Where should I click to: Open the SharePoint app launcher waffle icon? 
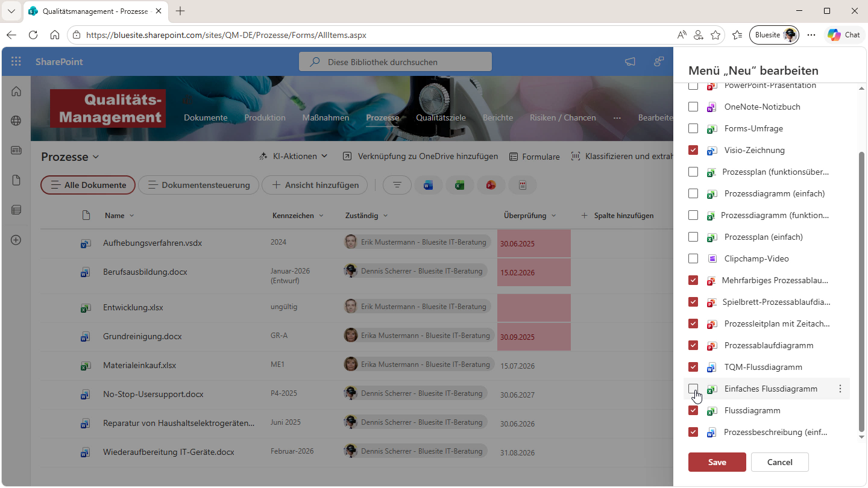pos(16,61)
